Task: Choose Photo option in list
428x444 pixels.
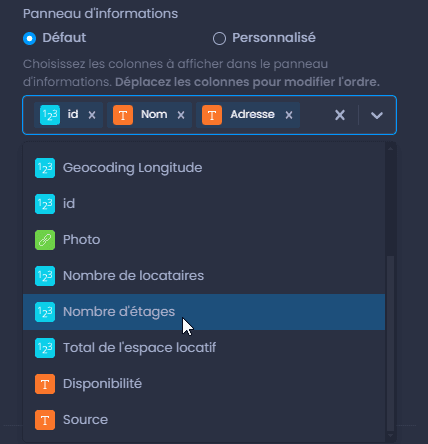Action: pyautogui.click(x=204, y=240)
